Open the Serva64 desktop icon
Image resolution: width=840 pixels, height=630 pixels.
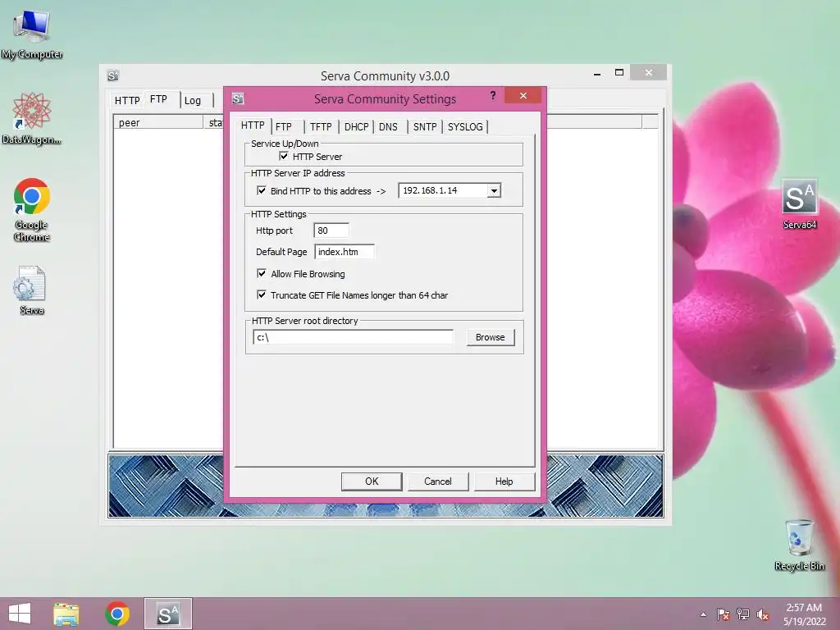click(799, 204)
